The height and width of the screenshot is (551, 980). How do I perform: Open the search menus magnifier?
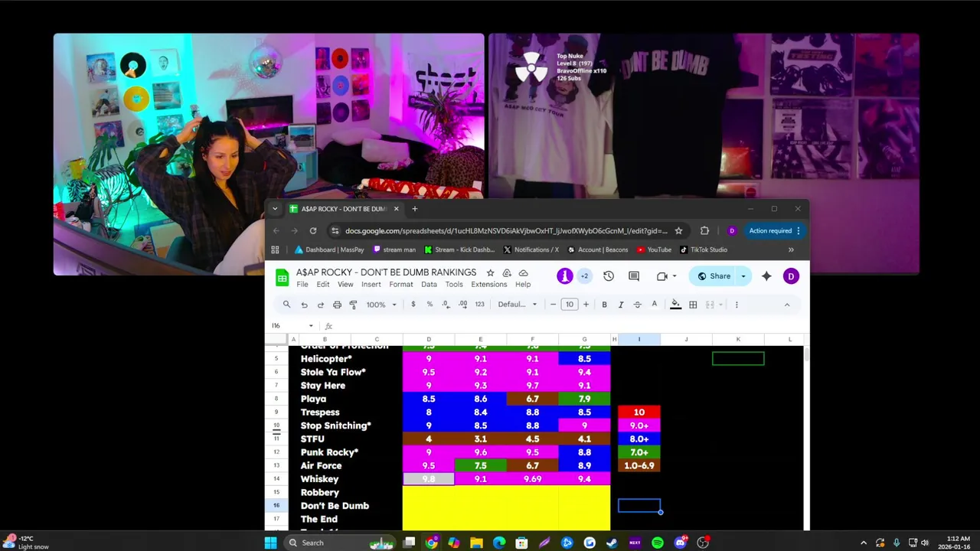click(286, 305)
